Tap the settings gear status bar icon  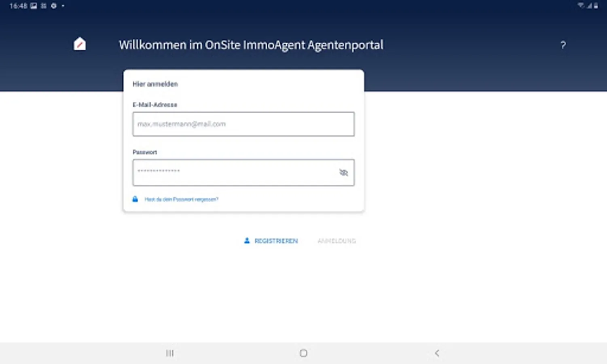tap(53, 6)
